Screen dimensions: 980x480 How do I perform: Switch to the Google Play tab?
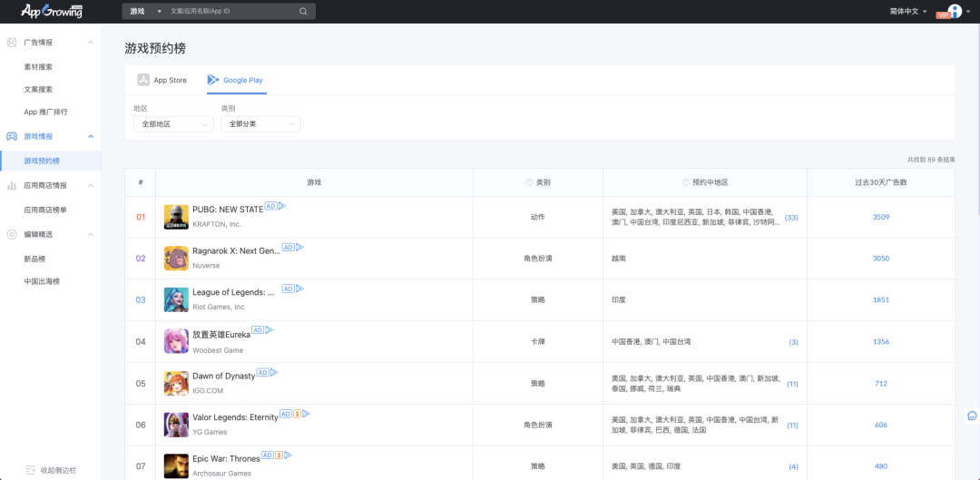(236, 80)
